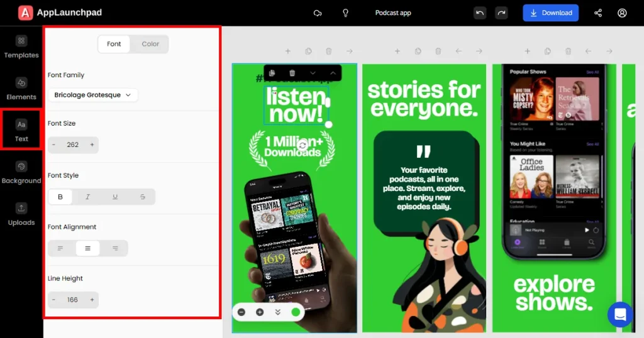
Task: Decrease the line height with minus
Action: point(54,300)
